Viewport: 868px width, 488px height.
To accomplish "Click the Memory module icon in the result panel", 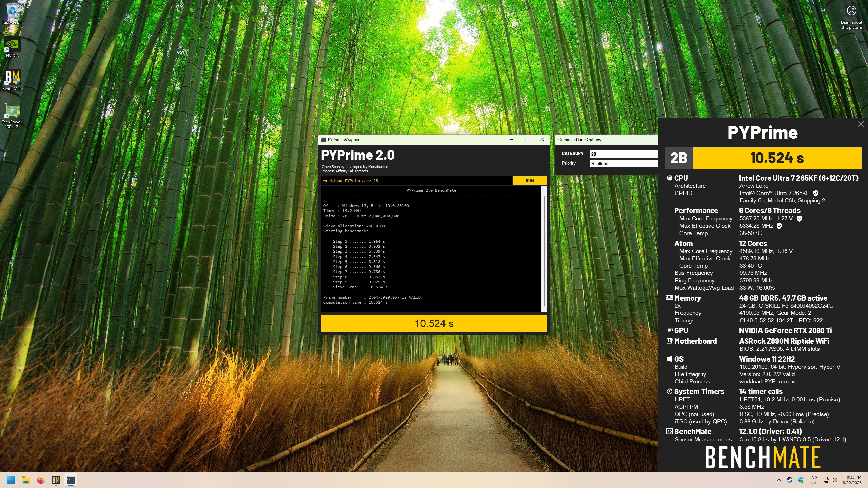I will (x=669, y=298).
